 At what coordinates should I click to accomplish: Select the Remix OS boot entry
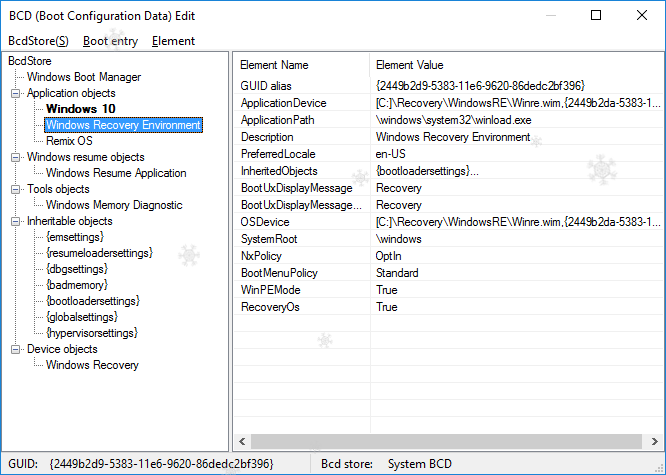coord(69,141)
